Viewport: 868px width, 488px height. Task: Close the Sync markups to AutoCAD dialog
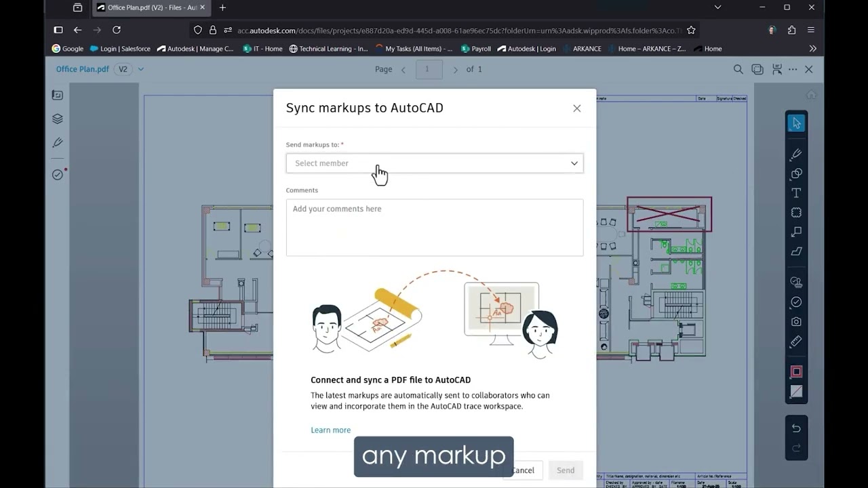coord(577,108)
